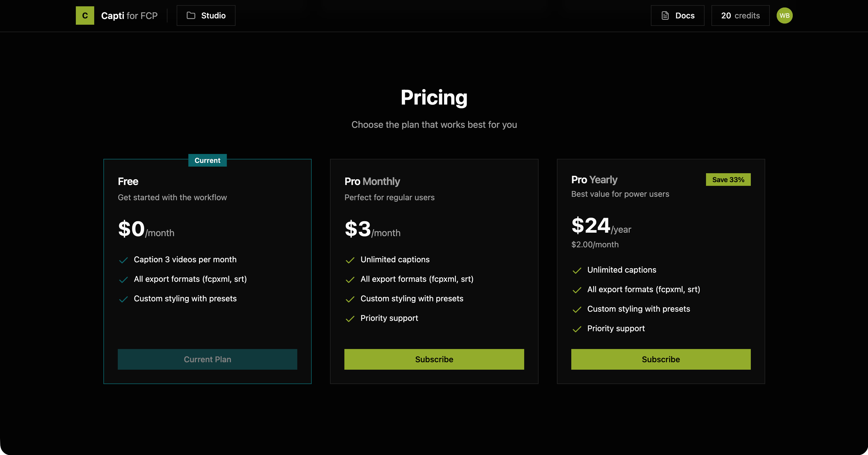Click the Current badge on Free plan

[207, 161]
